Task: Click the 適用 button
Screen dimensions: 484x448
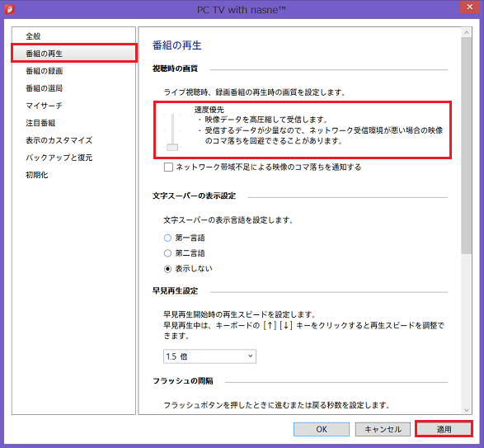Action: [x=444, y=429]
